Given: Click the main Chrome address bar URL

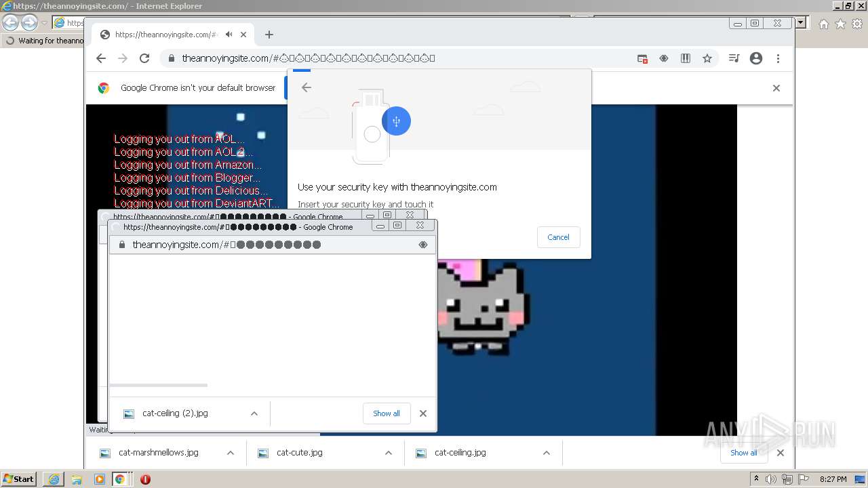Looking at the screenshot, I should coord(309,58).
